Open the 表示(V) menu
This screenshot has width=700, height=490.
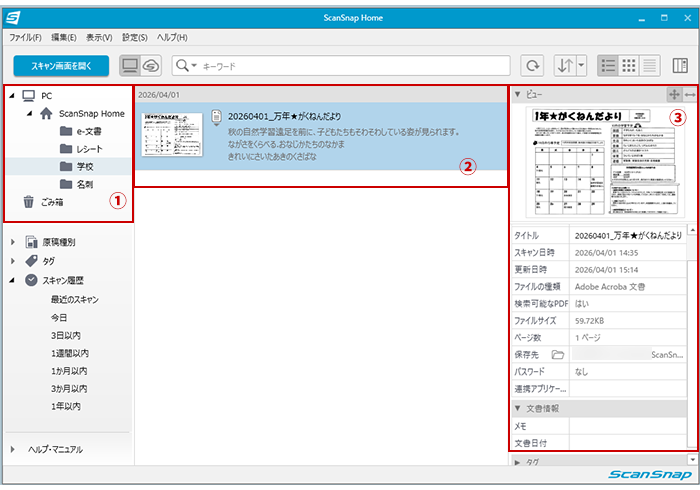(99, 37)
